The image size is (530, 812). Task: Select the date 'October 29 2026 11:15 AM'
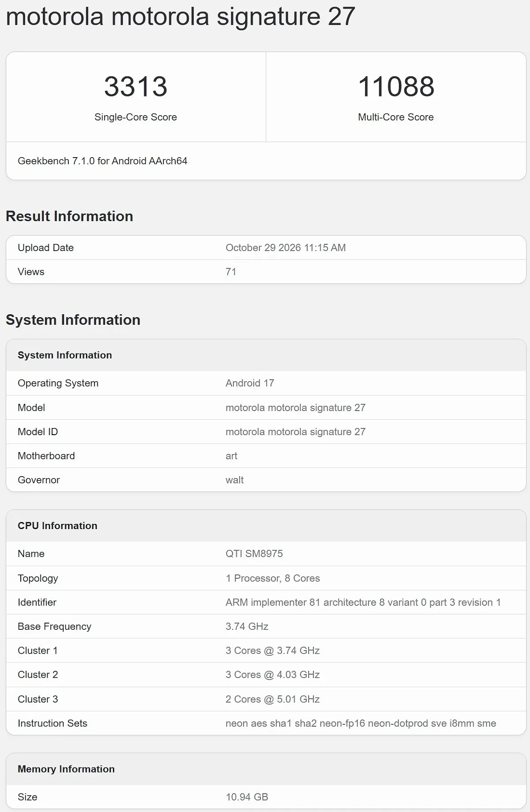286,248
